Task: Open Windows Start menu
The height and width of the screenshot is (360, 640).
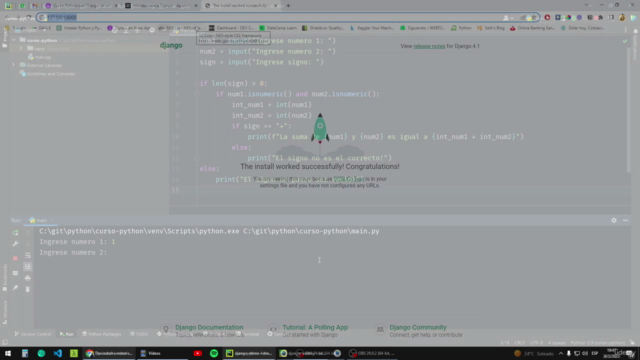Action: click(8, 353)
